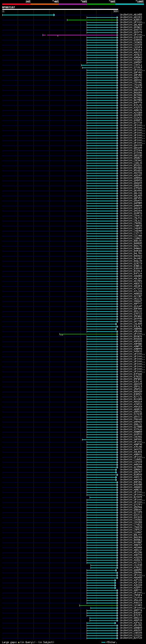This screenshot has height=644, width=146.
Task: Click the orange ~40% identity legend segment
Action: click(45, 4)
